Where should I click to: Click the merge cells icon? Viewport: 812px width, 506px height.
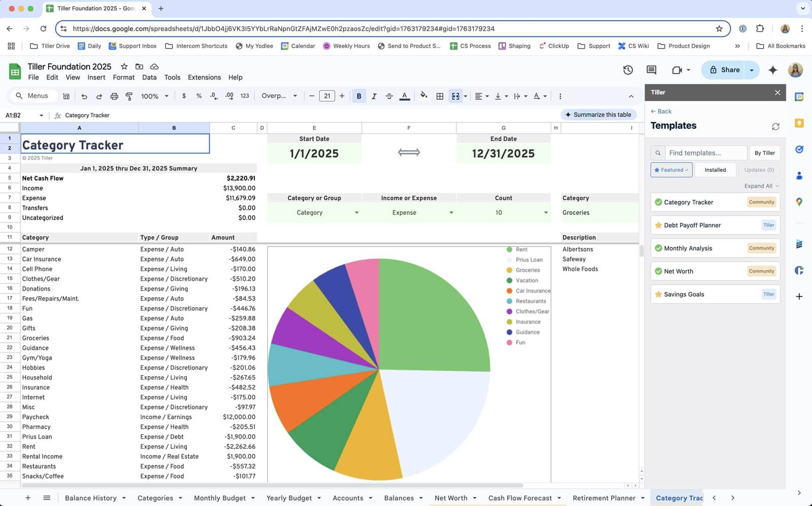(x=456, y=96)
